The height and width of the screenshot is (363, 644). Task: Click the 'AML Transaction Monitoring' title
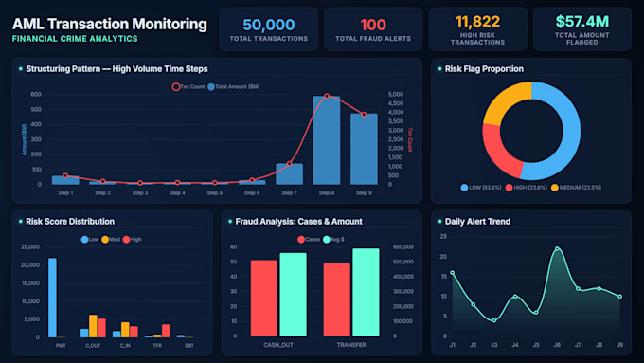[109, 25]
